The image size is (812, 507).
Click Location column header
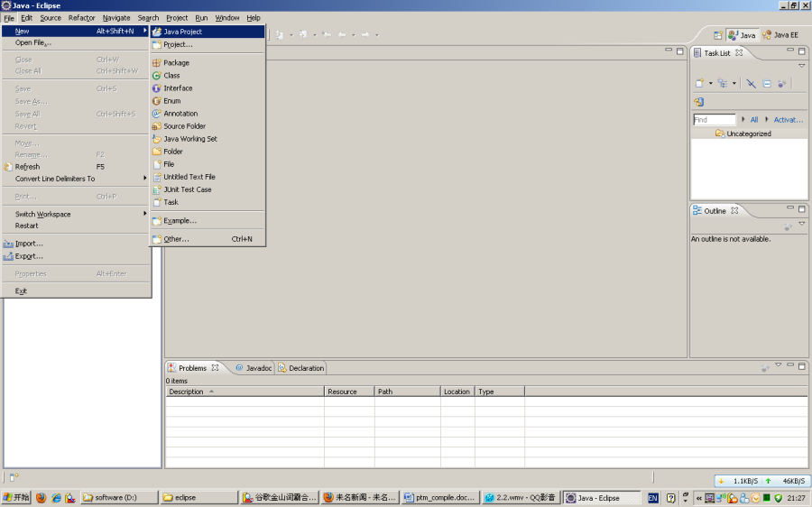(457, 392)
